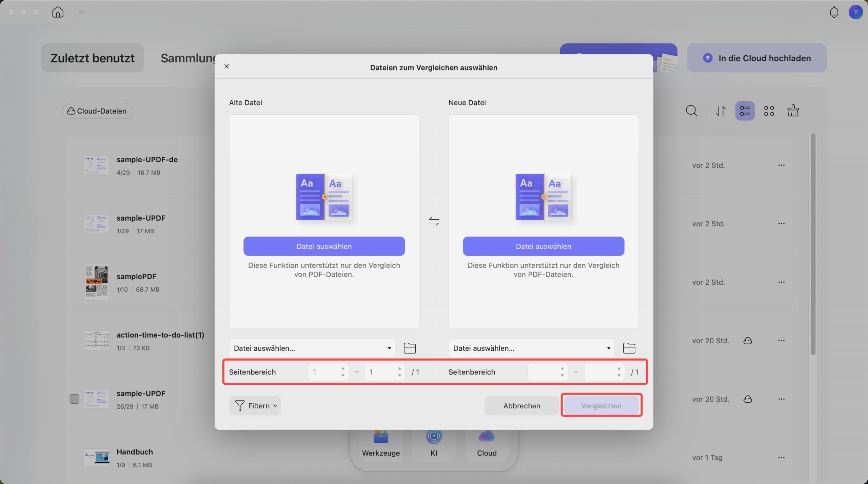Click the file list scrollbar
The height and width of the screenshot is (484, 868).
813,244
